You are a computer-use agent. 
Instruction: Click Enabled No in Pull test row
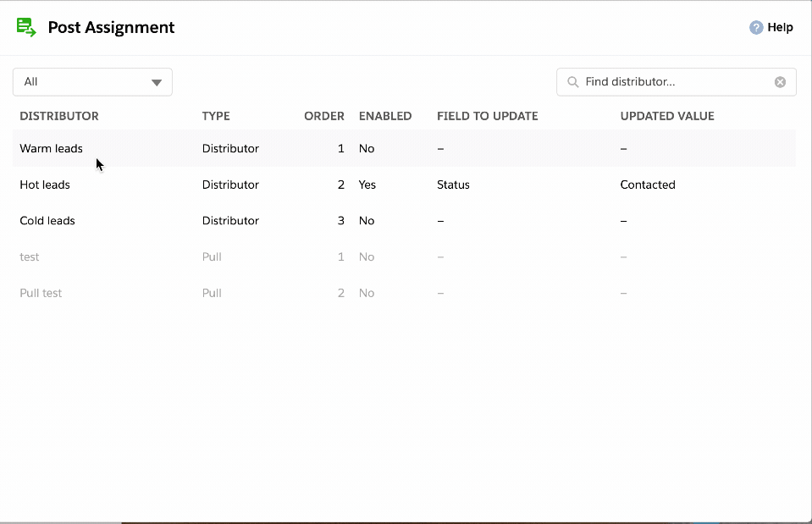click(x=367, y=293)
